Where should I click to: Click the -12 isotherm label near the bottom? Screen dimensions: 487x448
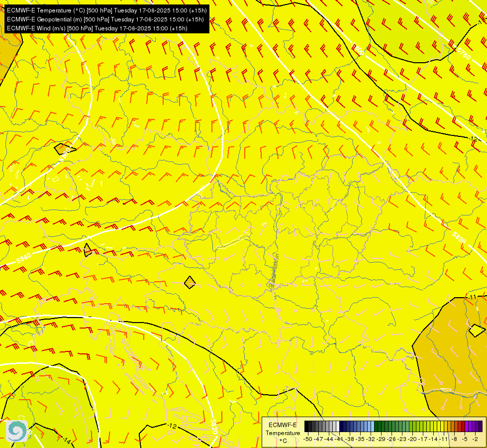click(x=172, y=426)
